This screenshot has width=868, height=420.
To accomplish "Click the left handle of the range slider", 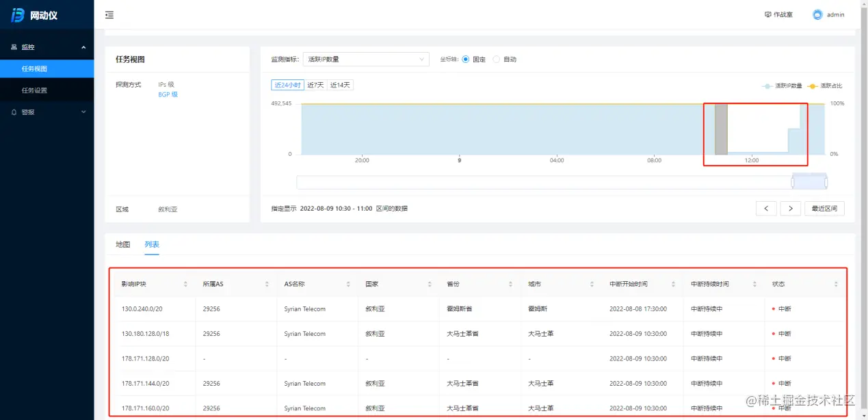I will pyautogui.click(x=793, y=182).
